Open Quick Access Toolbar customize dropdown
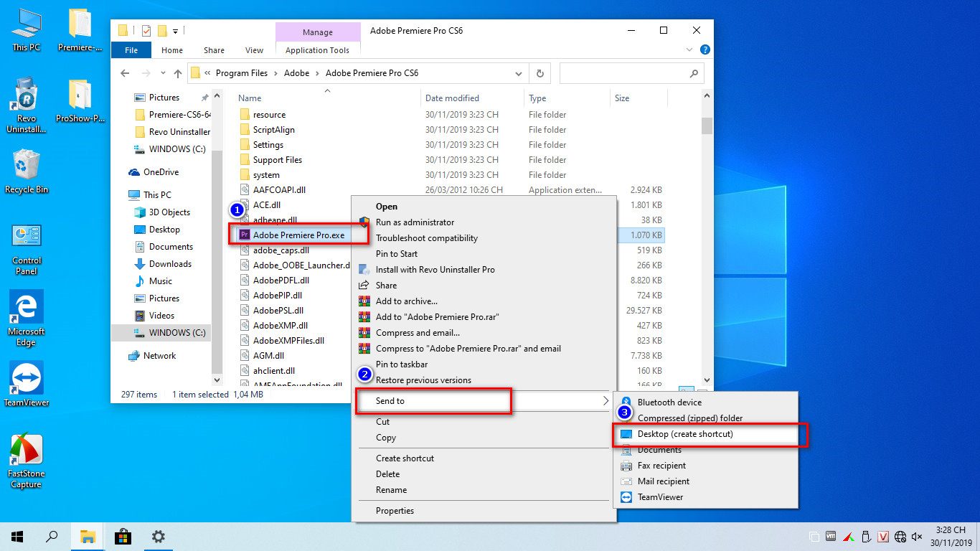Image resolution: width=980 pixels, height=551 pixels. (x=175, y=30)
